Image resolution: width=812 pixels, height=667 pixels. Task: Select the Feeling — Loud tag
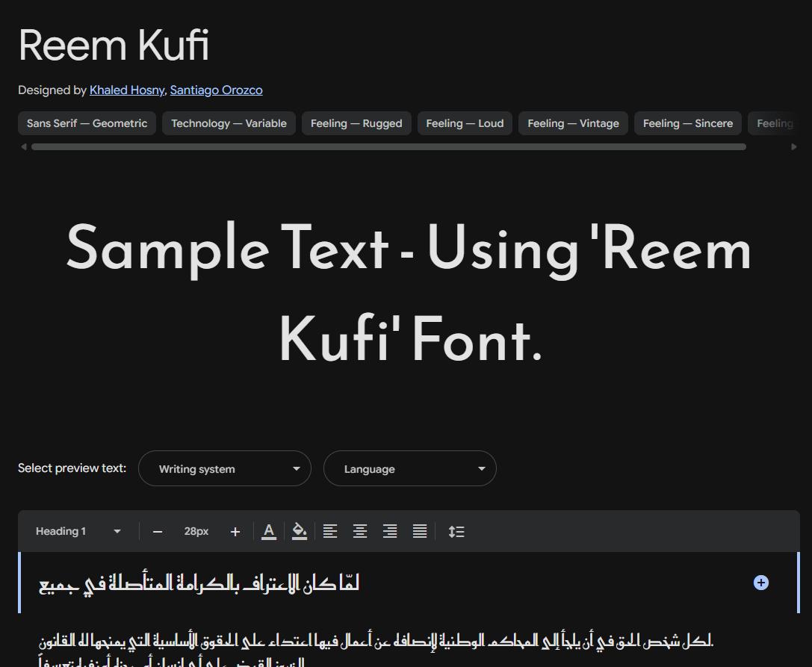(x=465, y=123)
